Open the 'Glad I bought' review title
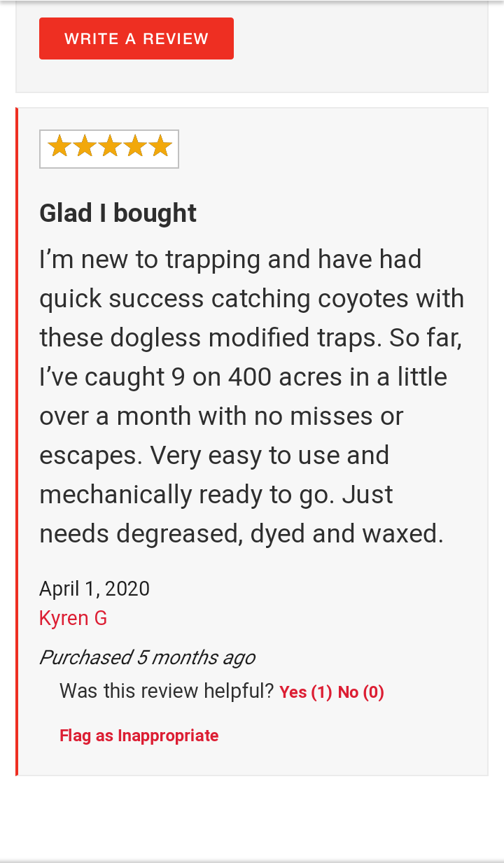Image resolution: width=504 pixels, height=863 pixels. pyautogui.click(x=118, y=213)
